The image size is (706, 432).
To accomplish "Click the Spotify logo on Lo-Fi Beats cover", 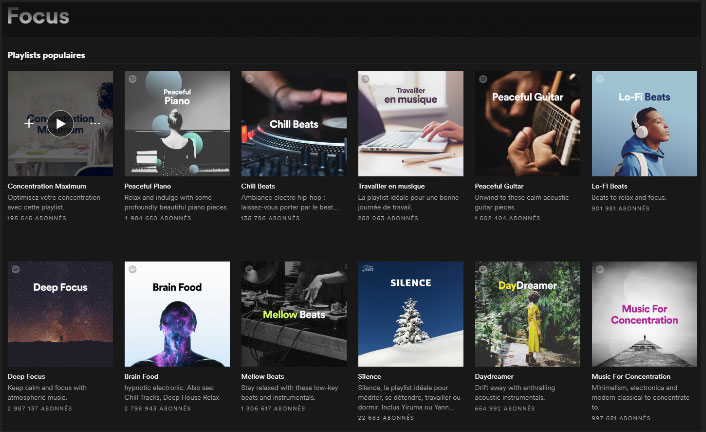I will (600, 79).
